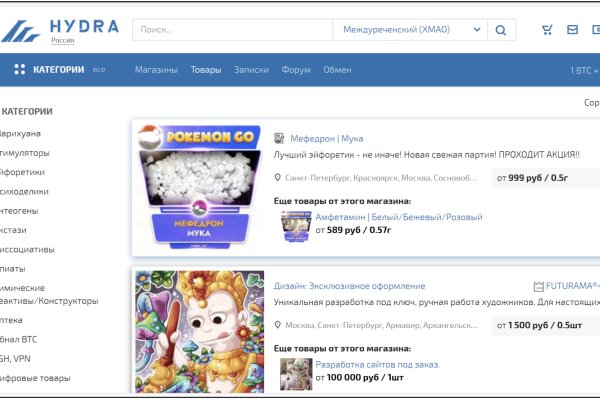
Task: Click the categories grid icon
Action: click(x=19, y=70)
